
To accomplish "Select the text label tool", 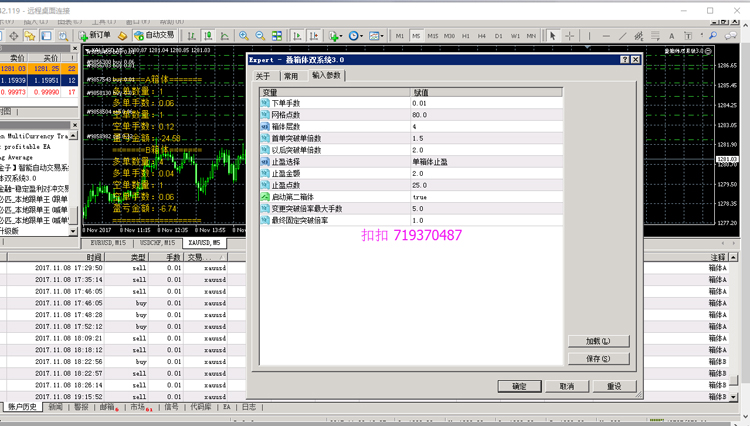I will tap(688, 36).
